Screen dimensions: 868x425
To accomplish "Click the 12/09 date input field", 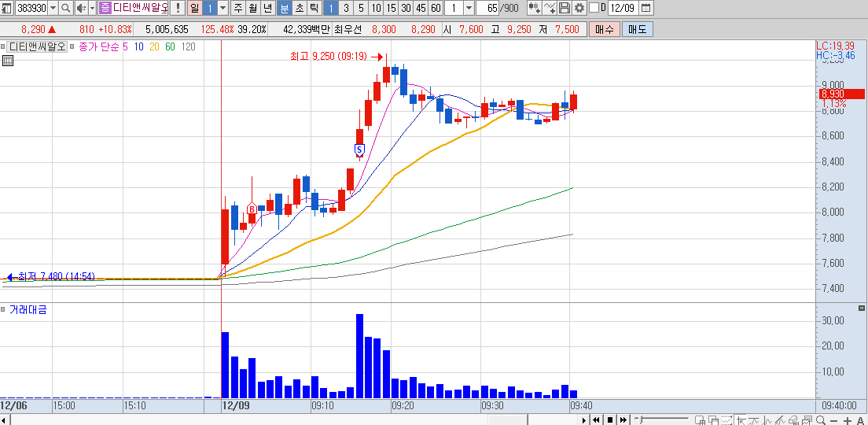I will pos(623,8).
